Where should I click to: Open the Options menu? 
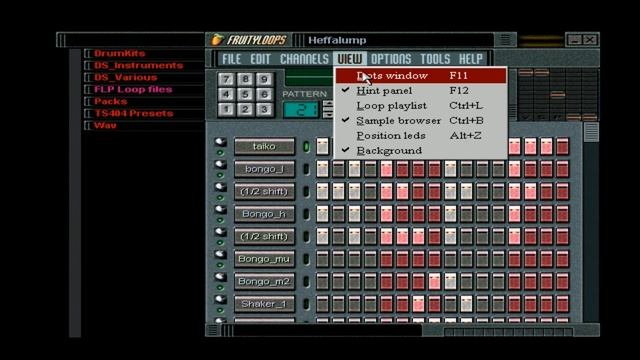click(x=391, y=59)
